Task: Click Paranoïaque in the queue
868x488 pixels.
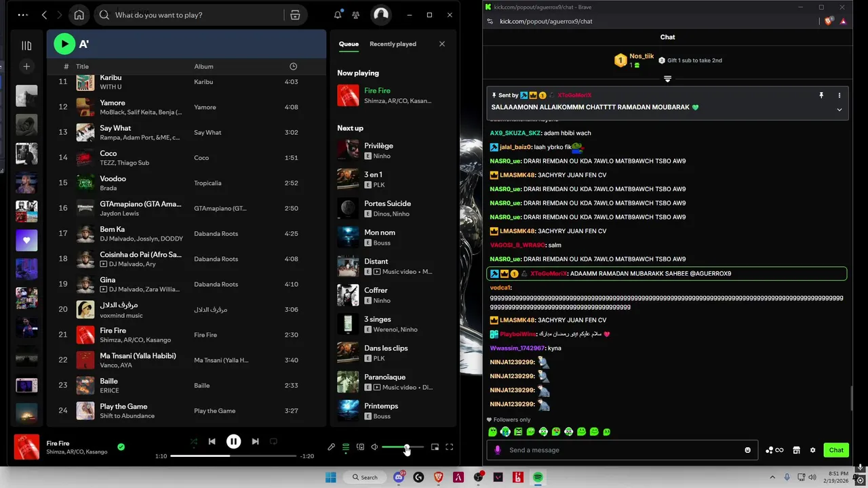Action: click(x=392, y=382)
